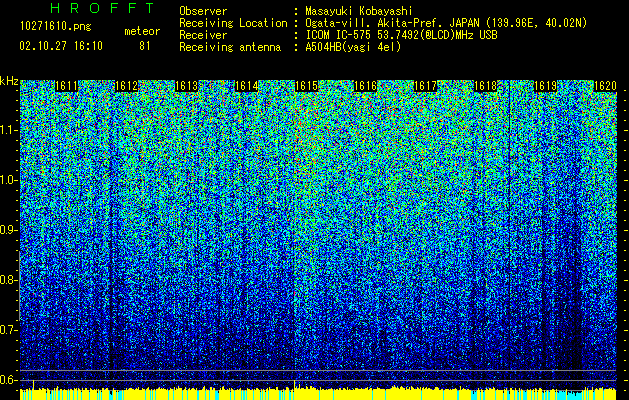Click the 0.6 frequency axis label
The image size is (629, 400).
(8, 380)
